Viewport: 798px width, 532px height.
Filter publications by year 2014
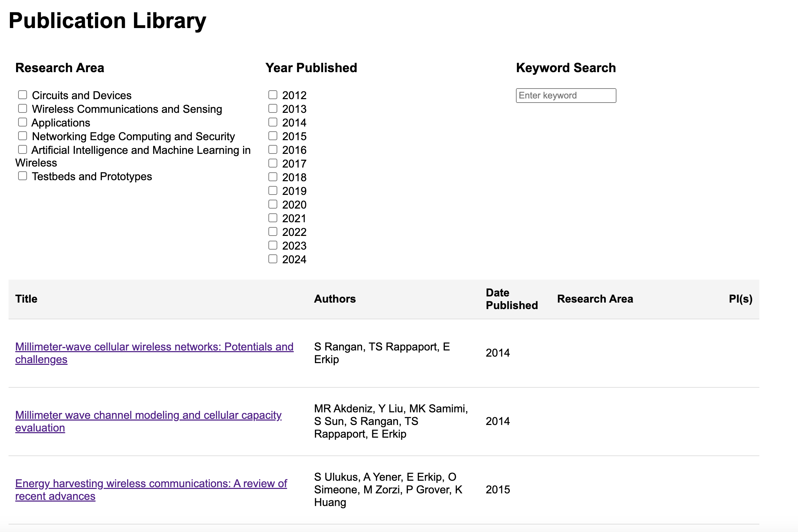pyautogui.click(x=273, y=122)
